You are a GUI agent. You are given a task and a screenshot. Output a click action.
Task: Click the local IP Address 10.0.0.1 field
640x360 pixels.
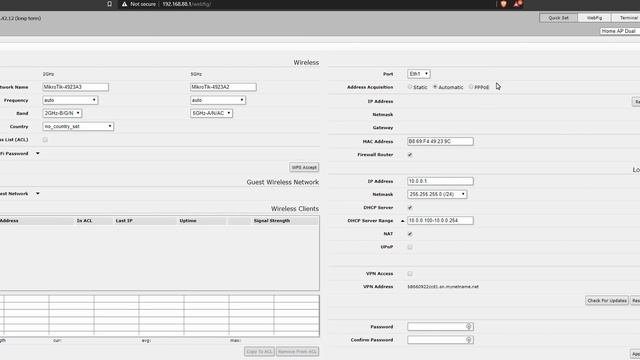tap(440, 181)
